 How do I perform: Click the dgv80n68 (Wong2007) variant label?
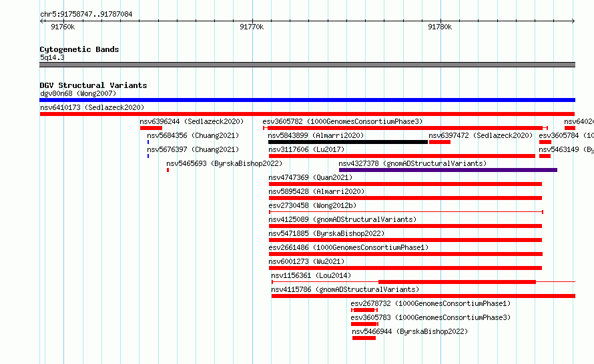pos(78,93)
